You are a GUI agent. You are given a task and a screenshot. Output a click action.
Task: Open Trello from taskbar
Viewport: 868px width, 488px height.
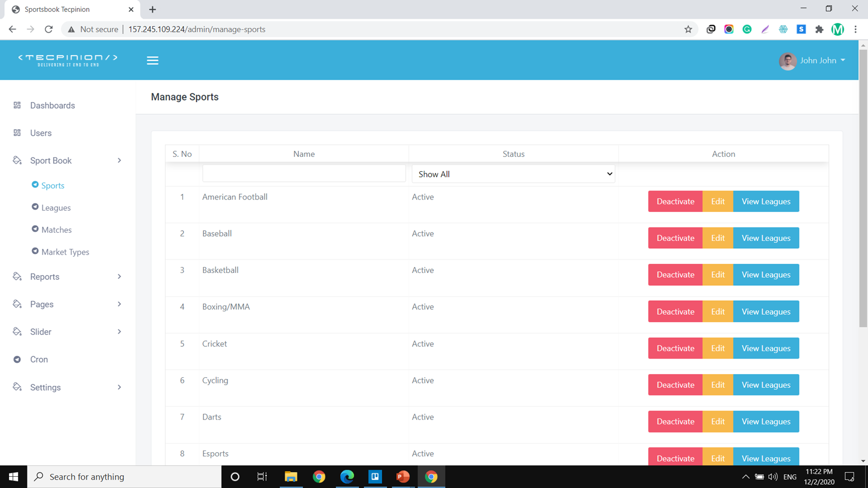(x=375, y=476)
